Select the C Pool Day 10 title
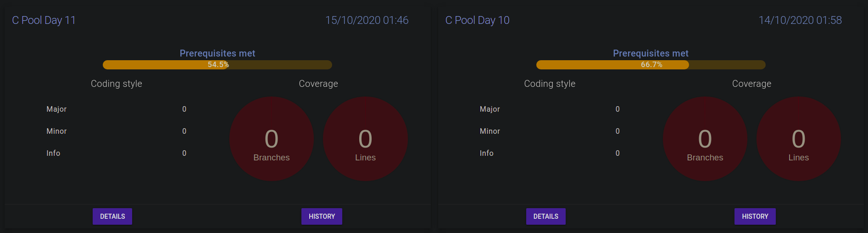This screenshot has width=868, height=233. click(x=477, y=20)
